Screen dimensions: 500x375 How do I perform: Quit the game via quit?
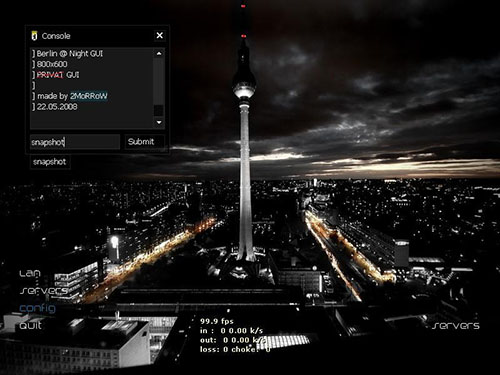coord(31,325)
